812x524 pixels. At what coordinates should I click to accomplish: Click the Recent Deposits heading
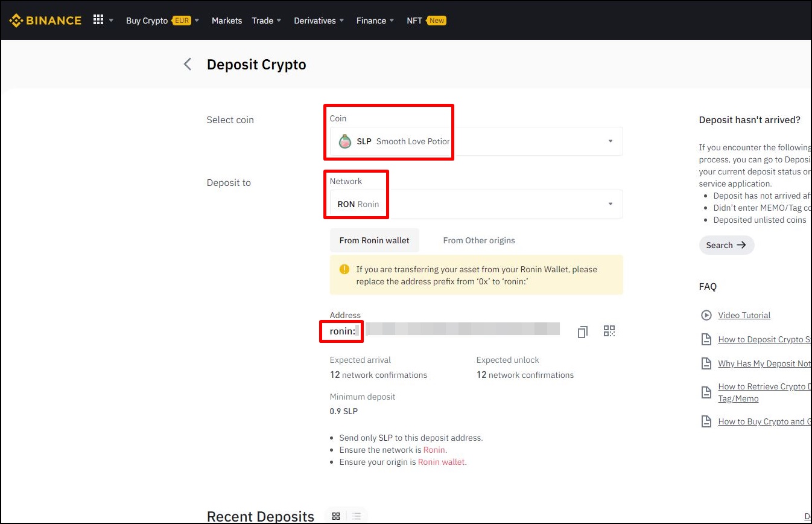[x=261, y=516]
